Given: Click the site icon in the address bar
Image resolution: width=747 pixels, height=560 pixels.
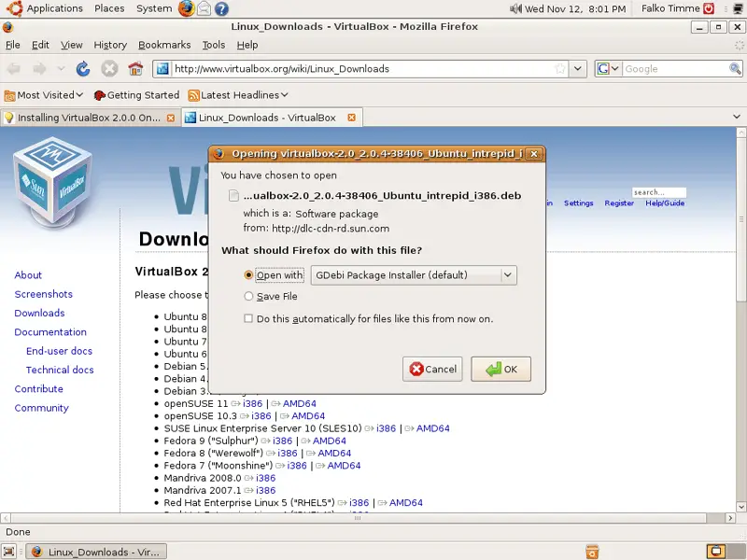Looking at the screenshot, I should pyautogui.click(x=162, y=69).
